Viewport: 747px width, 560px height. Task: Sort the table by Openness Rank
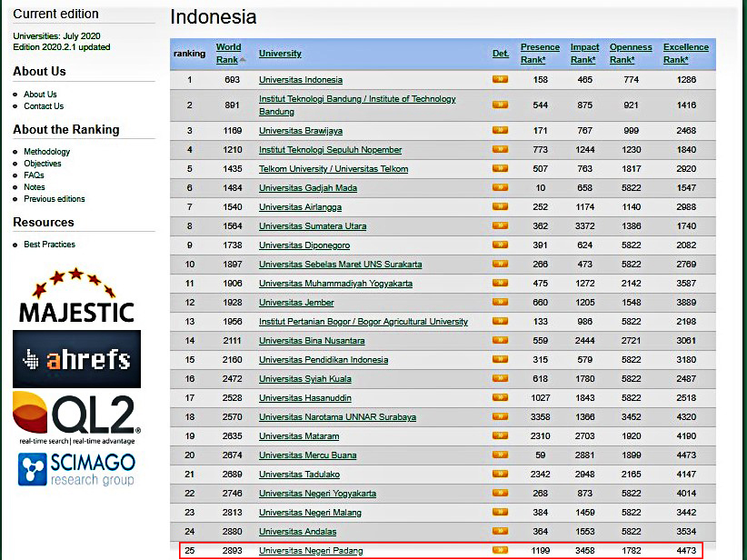pyautogui.click(x=630, y=47)
